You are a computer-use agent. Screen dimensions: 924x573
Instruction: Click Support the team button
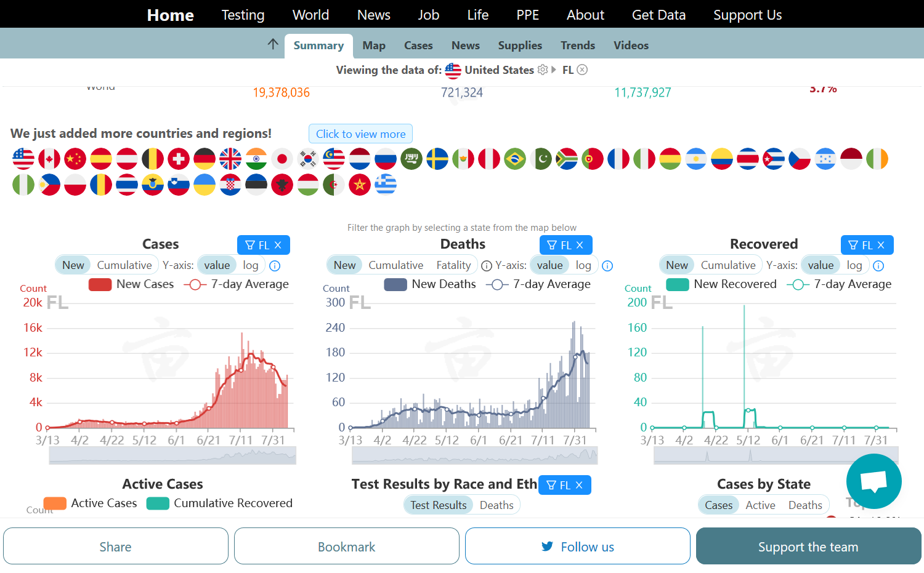(809, 546)
